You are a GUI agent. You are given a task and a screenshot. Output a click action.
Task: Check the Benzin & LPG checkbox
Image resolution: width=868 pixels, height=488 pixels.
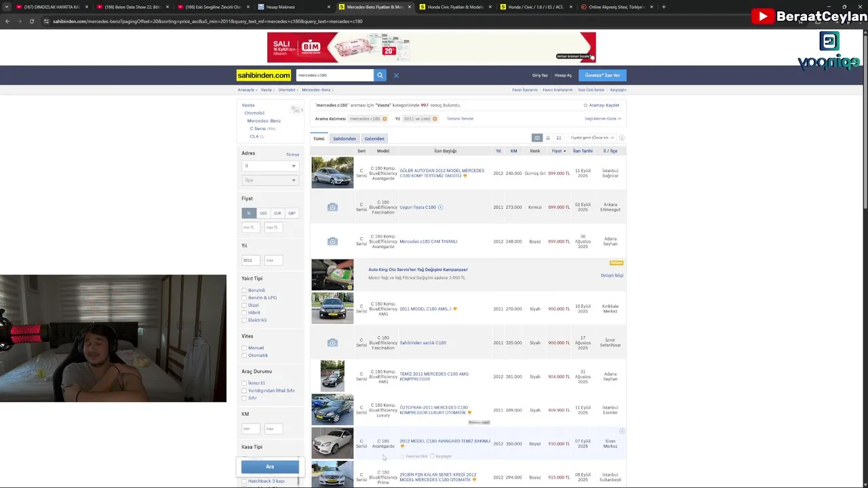[244, 298]
